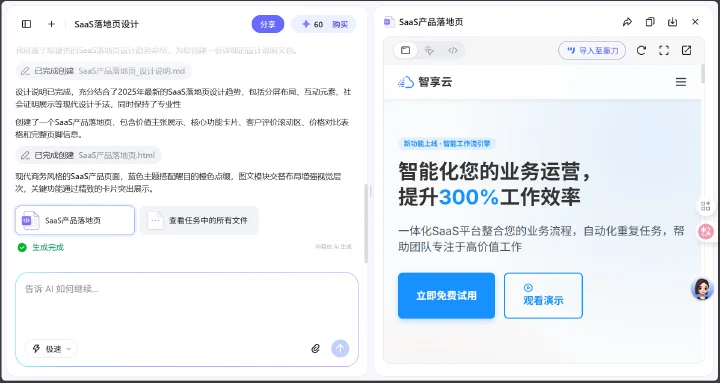
Task: Click the SaaS产品落地页 preview panel title
Action: [x=431, y=22]
